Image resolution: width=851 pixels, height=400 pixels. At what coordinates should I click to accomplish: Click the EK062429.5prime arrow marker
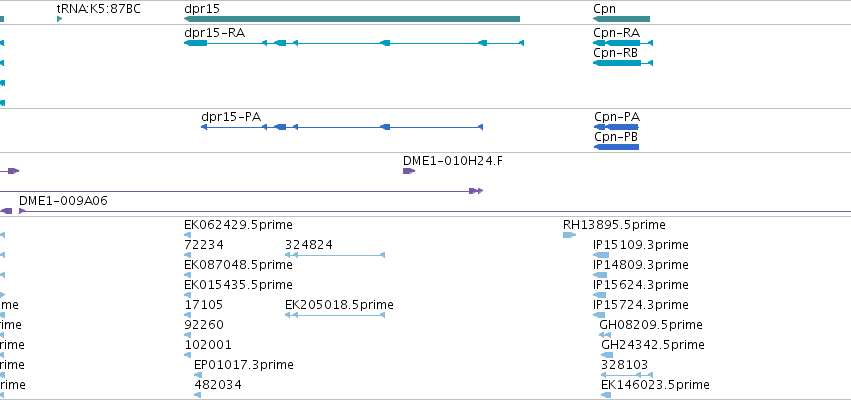point(187,235)
